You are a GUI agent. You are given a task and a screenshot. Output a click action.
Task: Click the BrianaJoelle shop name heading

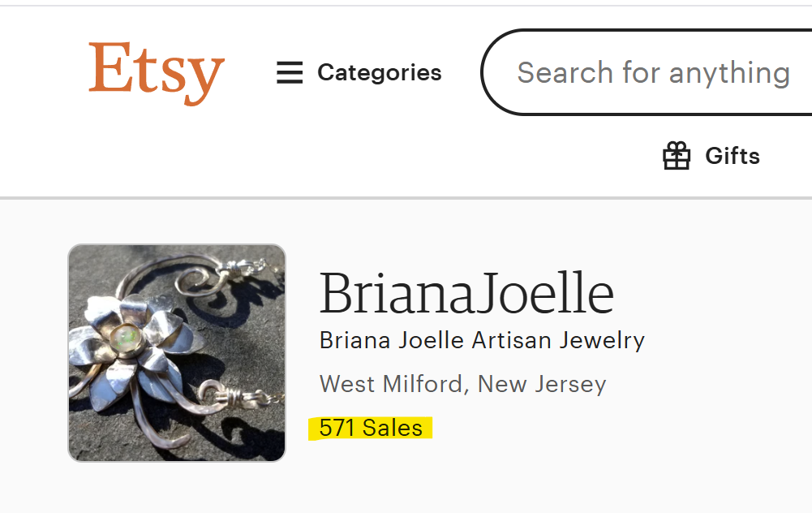pos(466,293)
